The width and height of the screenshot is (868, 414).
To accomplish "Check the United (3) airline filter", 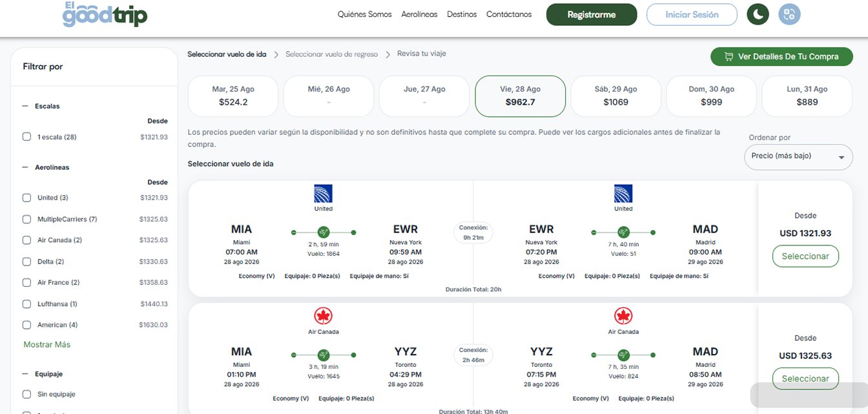I will coord(26,198).
